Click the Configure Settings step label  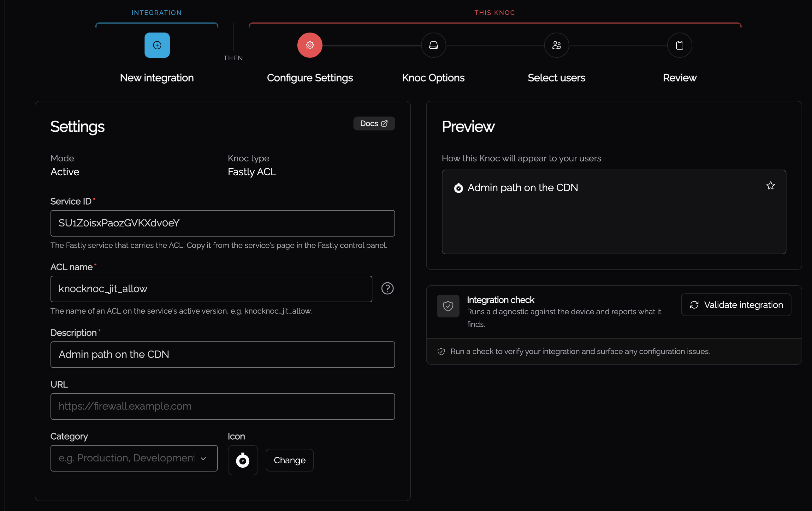pyautogui.click(x=310, y=78)
